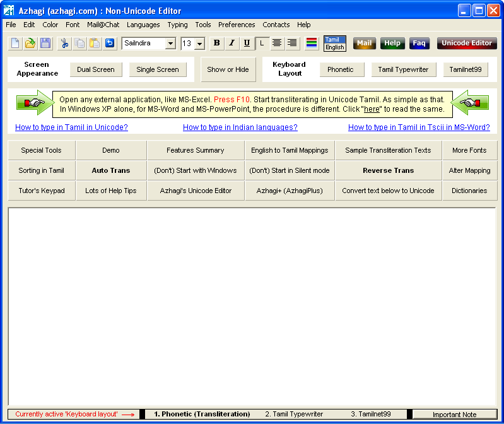This screenshot has height=424, width=504.
Task: Open the Languages menu
Action: (143, 25)
